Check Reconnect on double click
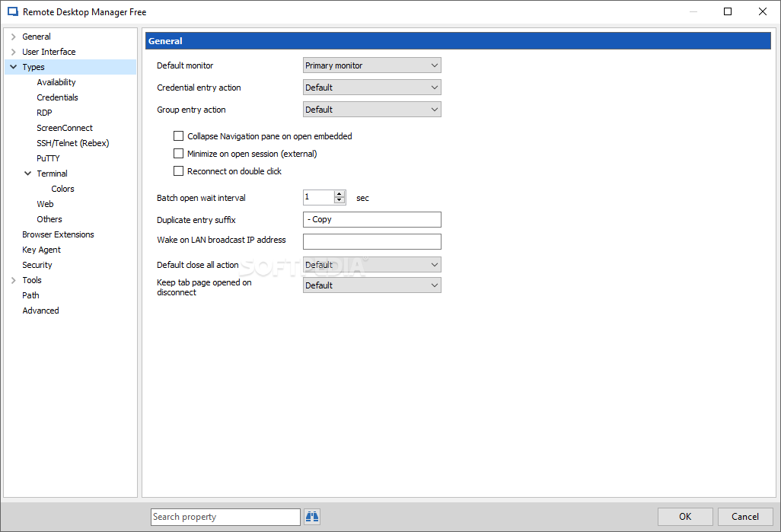The width and height of the screenshot is (781, 532). pos(178,170)
